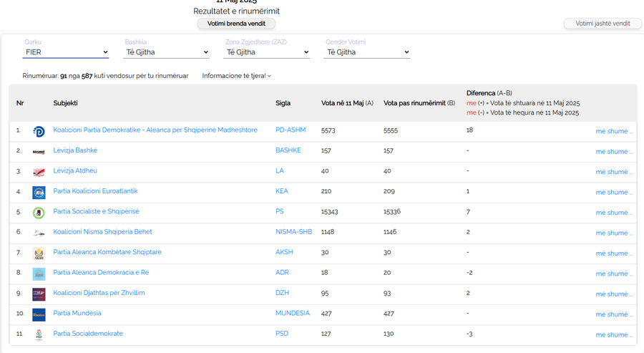Click the Rezultatet e rinumërimit heading
644x353 pixels.
click(x=236, y=11)
